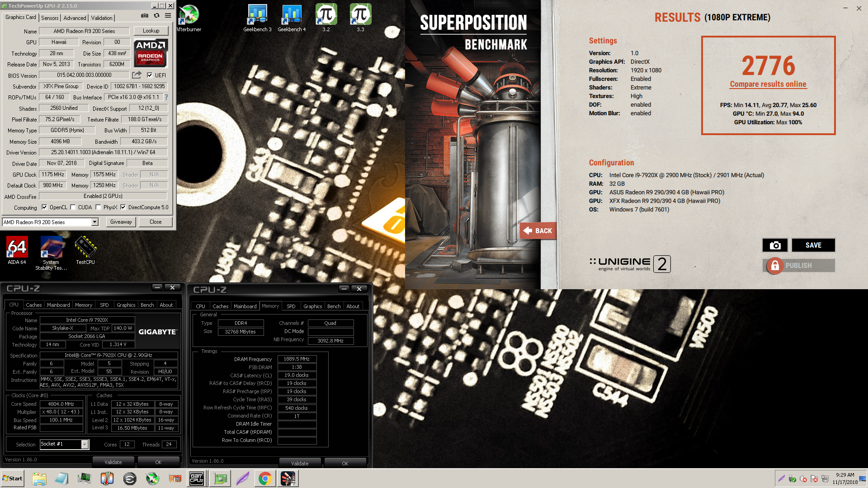The height and width of the screenshot is (488, 868).
Task: Switch to the Sensors tab in GPU-Z
Action: pos(50,18)
